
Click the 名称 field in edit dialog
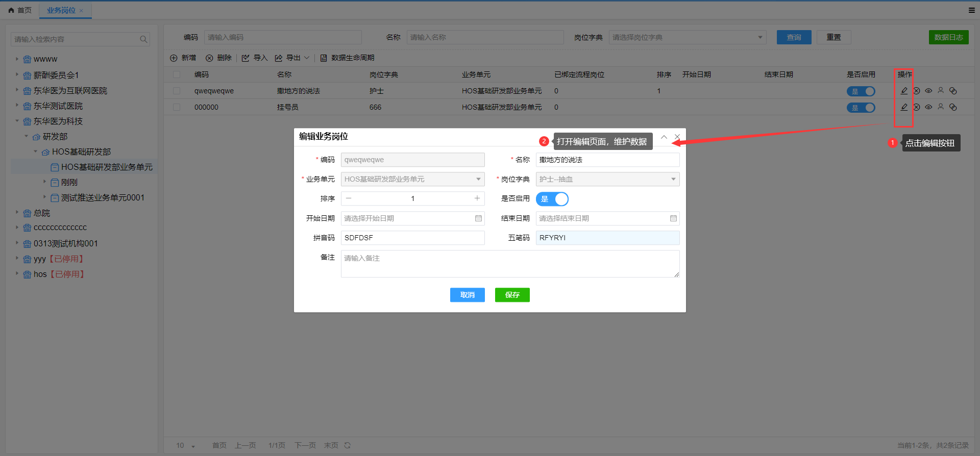(x=607, y=160)
